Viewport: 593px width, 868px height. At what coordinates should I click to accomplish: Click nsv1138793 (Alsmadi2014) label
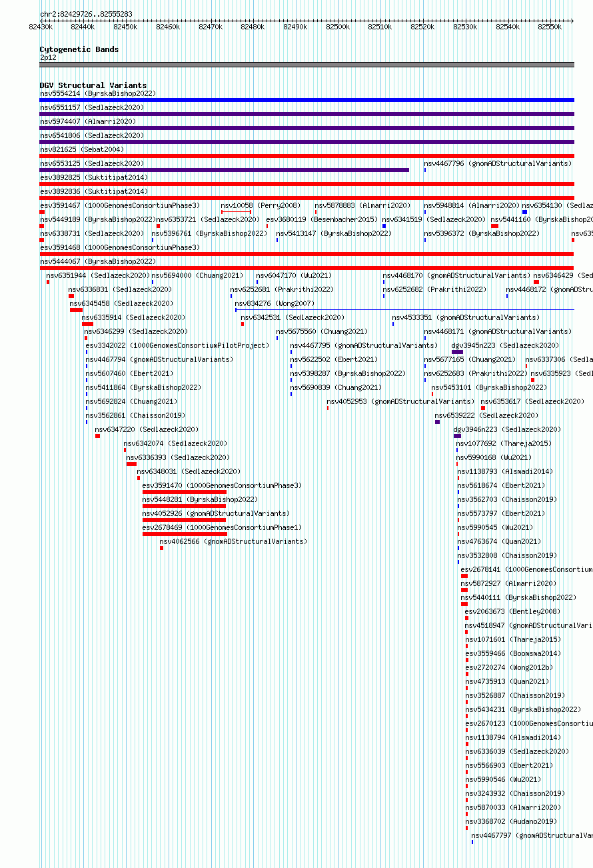pos(505,472)
